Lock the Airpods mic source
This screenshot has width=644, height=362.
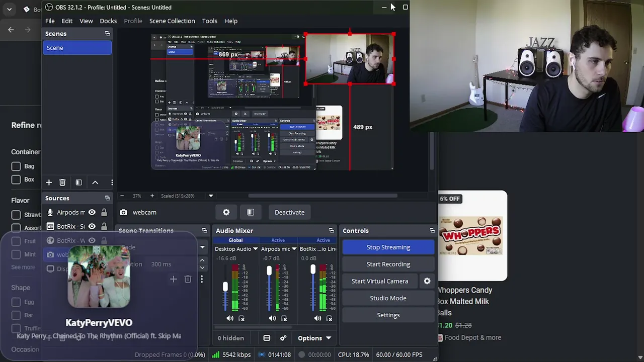point(104,212)
